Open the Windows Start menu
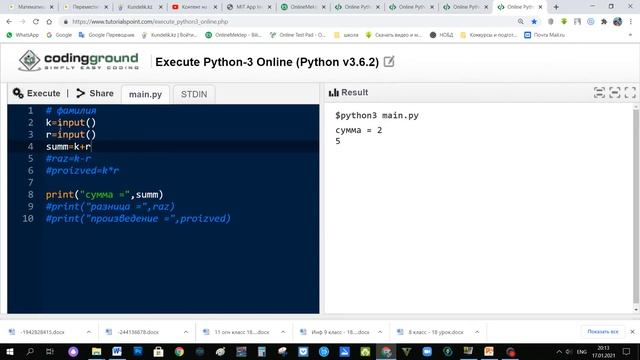 (10, 351)
